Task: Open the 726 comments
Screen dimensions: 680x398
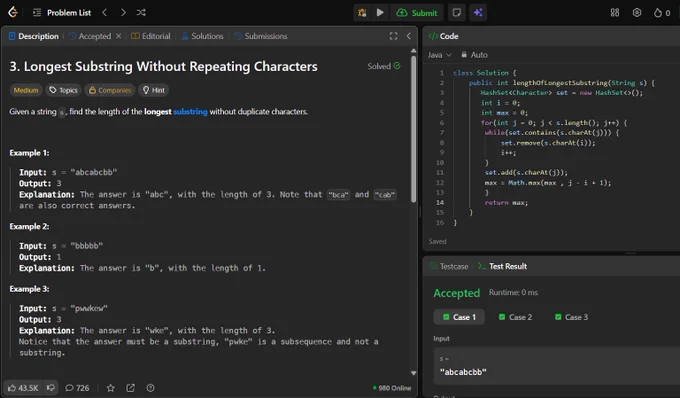Action: coord(77,388)
